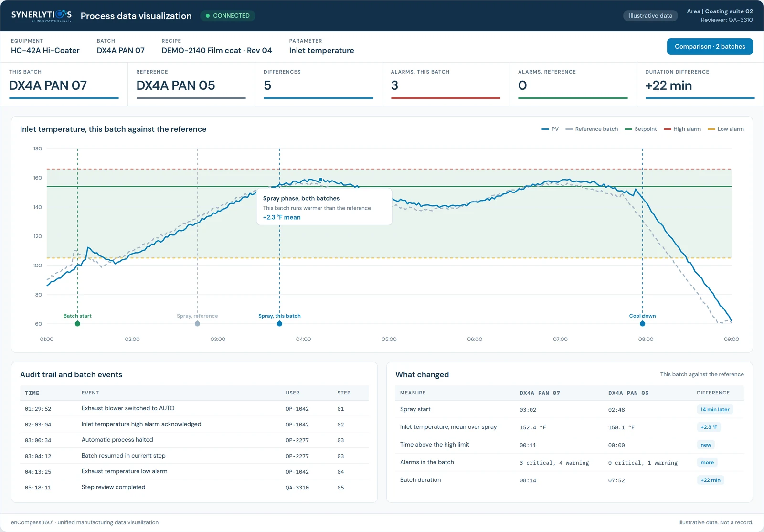The image size is (764, 532).
Task: Toggle the PV legend entry
Action: coord(550,129)
